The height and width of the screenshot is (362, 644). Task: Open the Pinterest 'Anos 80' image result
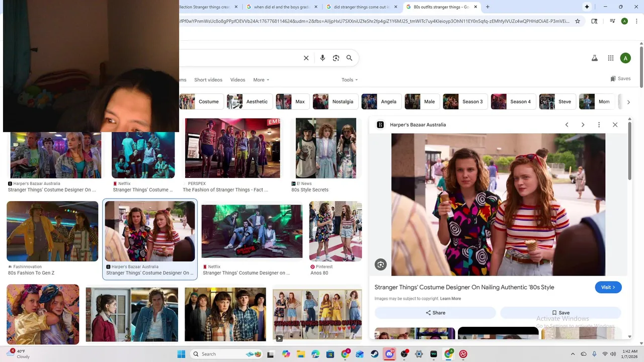pos(335,239)
